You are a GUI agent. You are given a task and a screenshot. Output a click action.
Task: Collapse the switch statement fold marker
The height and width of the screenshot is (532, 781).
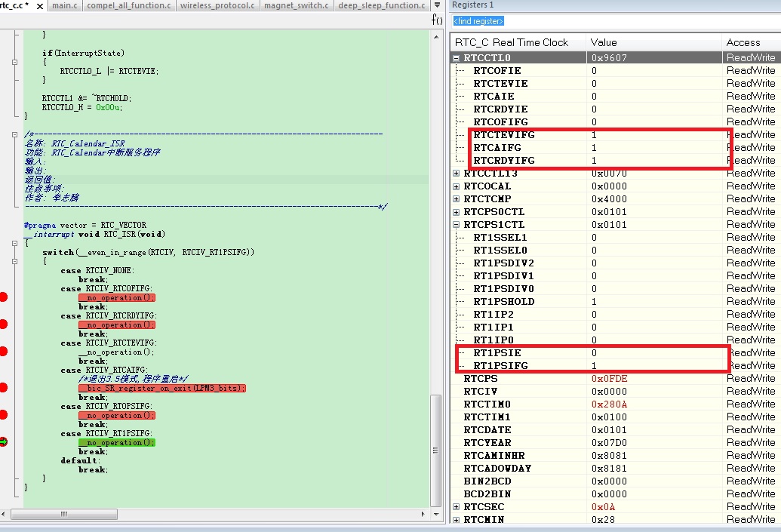click(14, 262)
